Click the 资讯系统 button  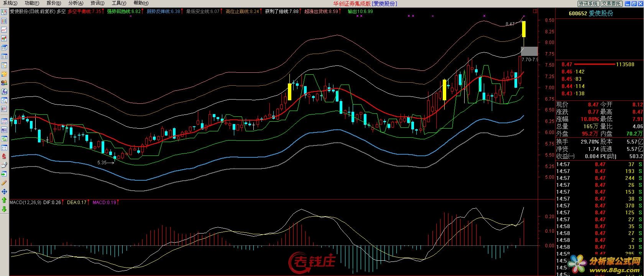pyautogui.click(x=588, y=3)
